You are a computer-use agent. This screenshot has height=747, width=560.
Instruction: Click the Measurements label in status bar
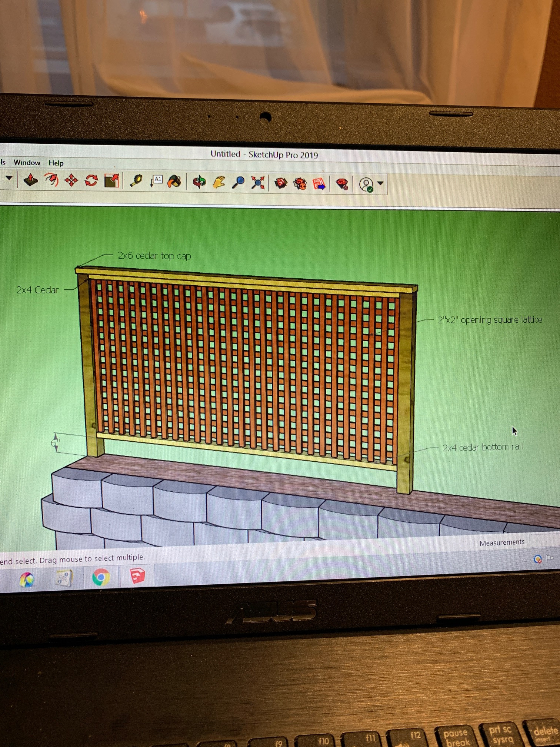click(x=502, y=542)
